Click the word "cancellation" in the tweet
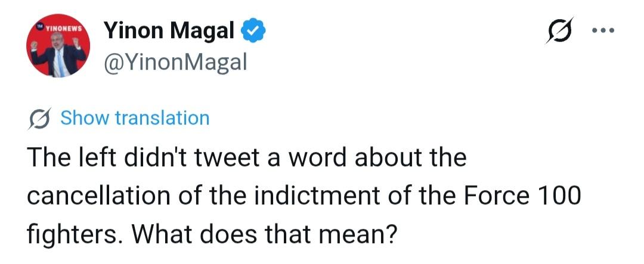644x264 pixels. tap(85, 196)
